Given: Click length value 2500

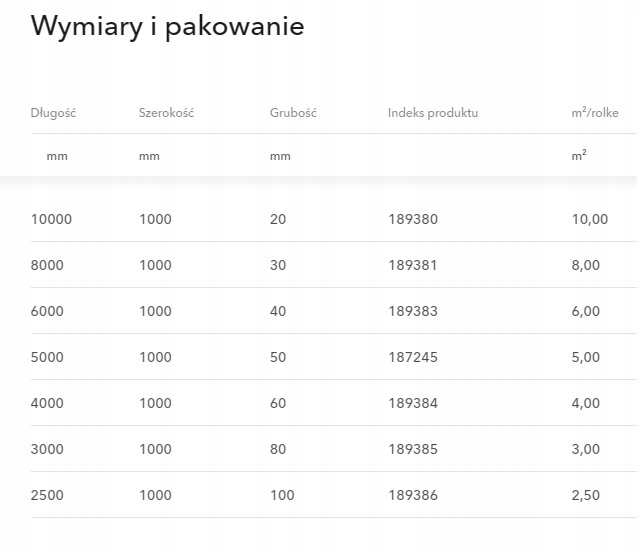Looking at the screenshot, I should click(x=47, y=495).
